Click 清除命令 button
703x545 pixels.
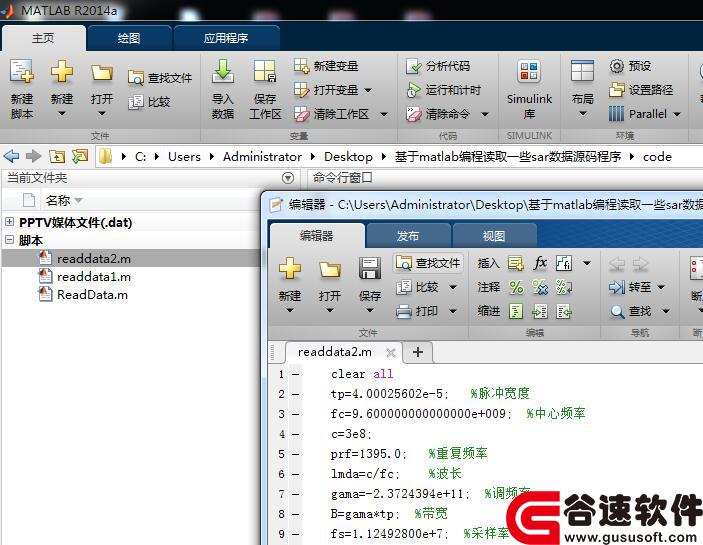(x=438, y=114)
